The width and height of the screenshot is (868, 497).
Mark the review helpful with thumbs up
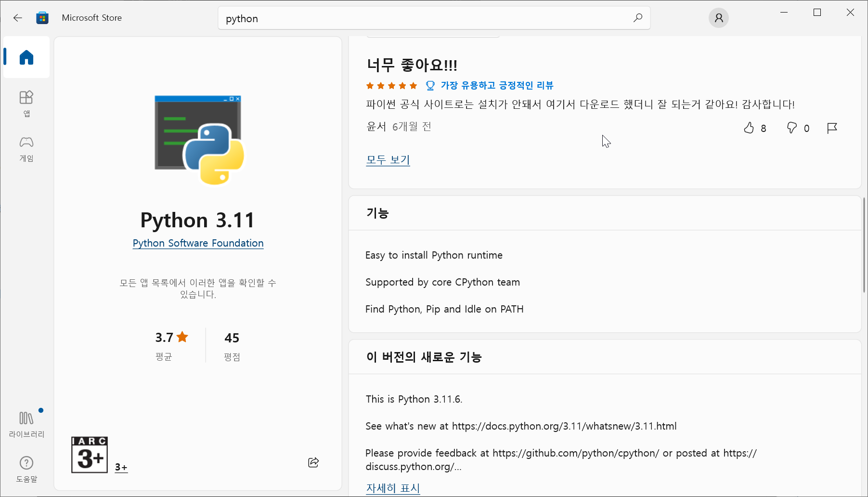(x=749, y=128)
